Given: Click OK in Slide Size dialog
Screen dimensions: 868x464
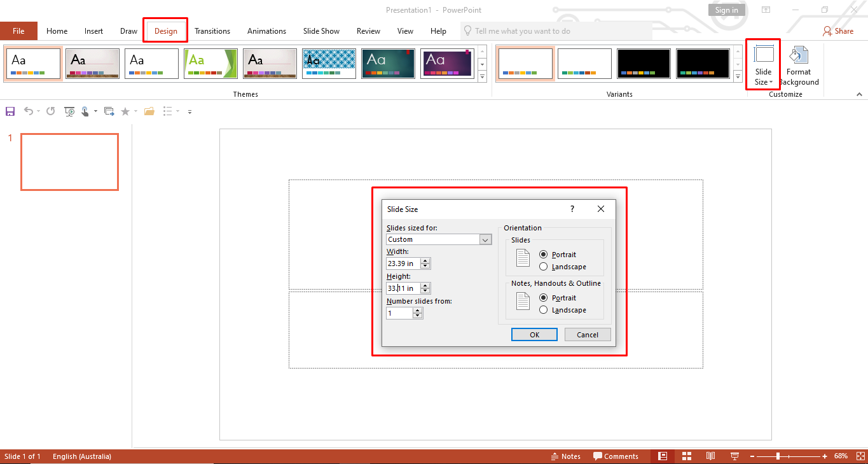Looking at the screenshot, I should coord(534,335).
